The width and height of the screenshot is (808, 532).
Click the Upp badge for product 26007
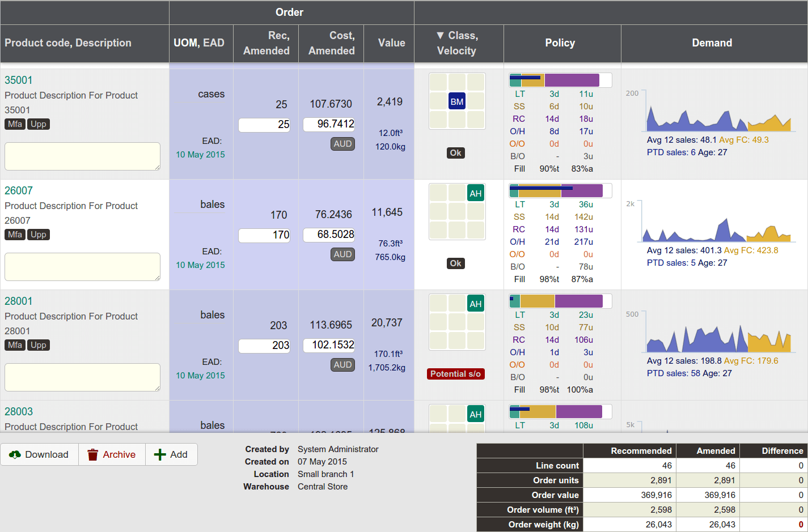click(38, 234)
